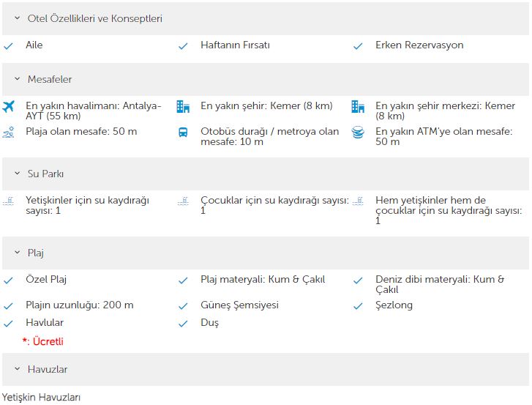Click the swimmer icon for Plaja olan mesafe

8,132
